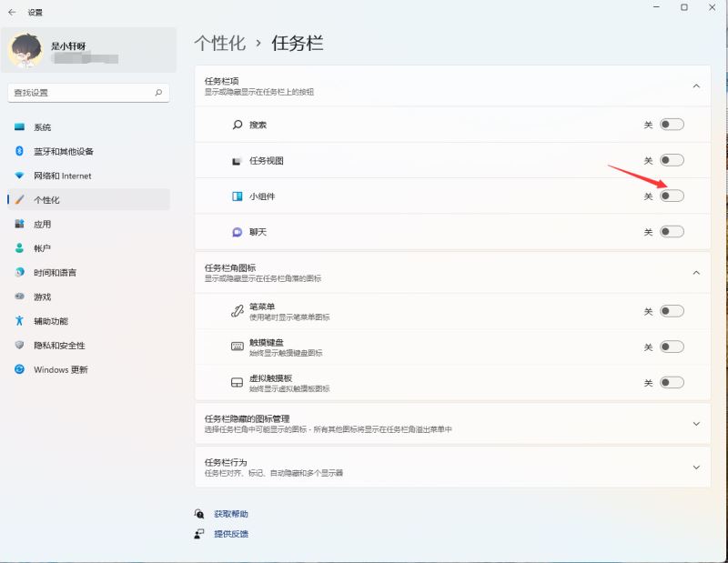Click the 获取帮助 help icon
728x563 pixels.
(199, 514)
